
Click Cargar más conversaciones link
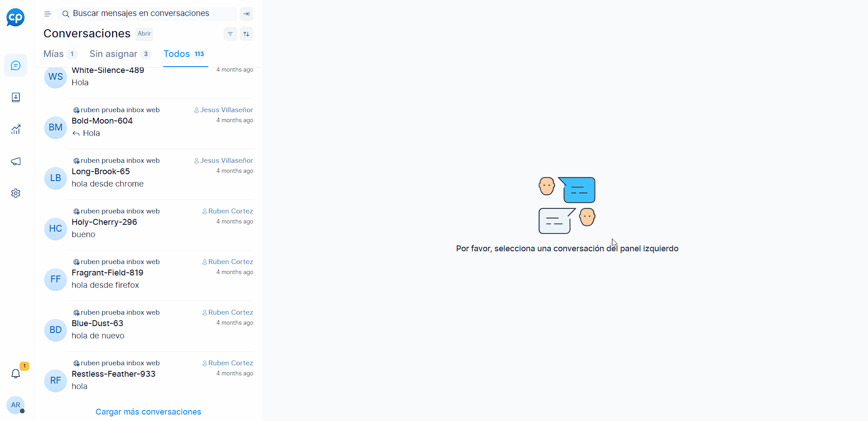(148, 411)
